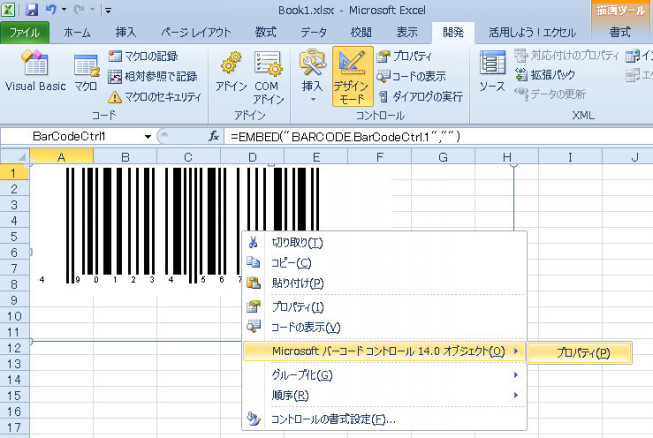Choose コードの表示(V) in context menu
Viewport: 653px width, 438px height.
click(x=384, y=327)
